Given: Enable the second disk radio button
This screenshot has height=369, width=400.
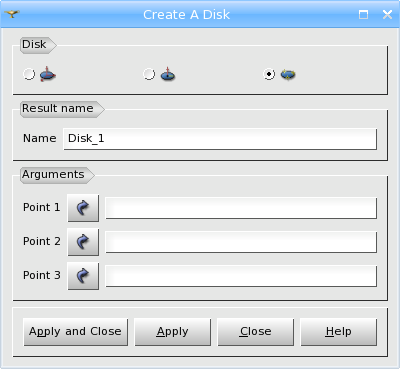Looking at the screenshot, I should point(149,74).
